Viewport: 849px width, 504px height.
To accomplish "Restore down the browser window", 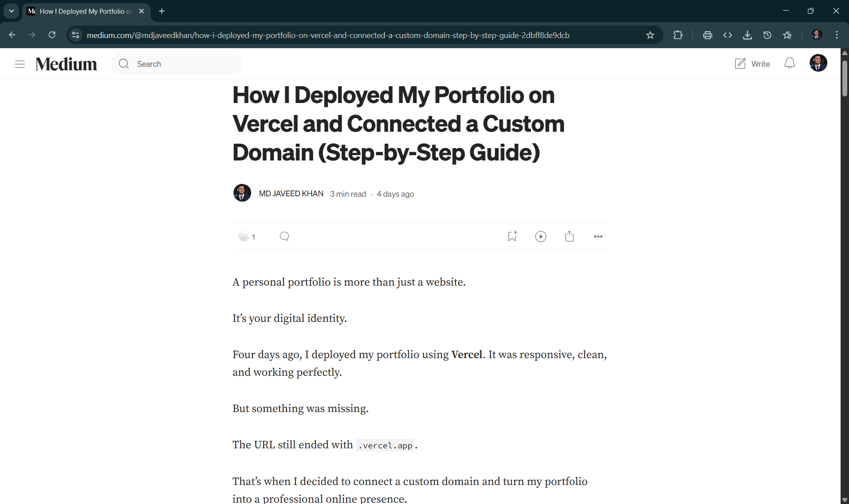I will coord(811,11).
